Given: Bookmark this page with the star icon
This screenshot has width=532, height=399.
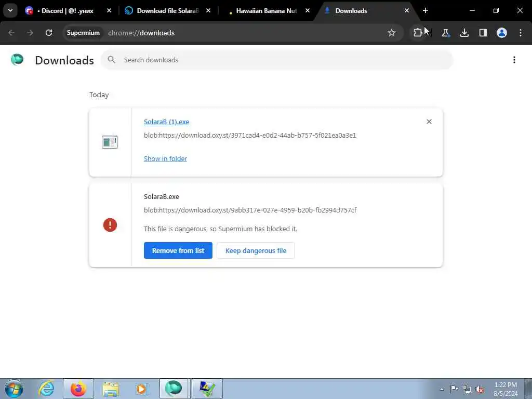Looking at the screenshot, I should (x=392, y=33).
